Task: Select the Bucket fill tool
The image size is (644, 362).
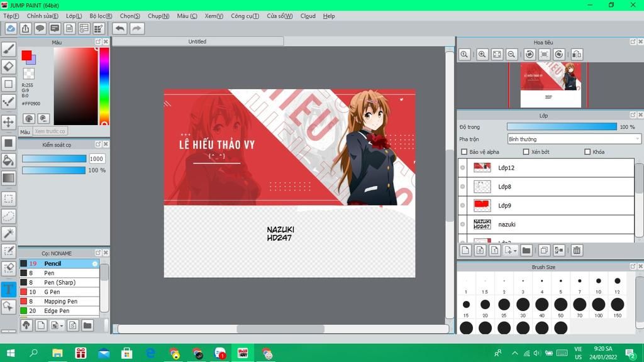Action: (9, 160)
